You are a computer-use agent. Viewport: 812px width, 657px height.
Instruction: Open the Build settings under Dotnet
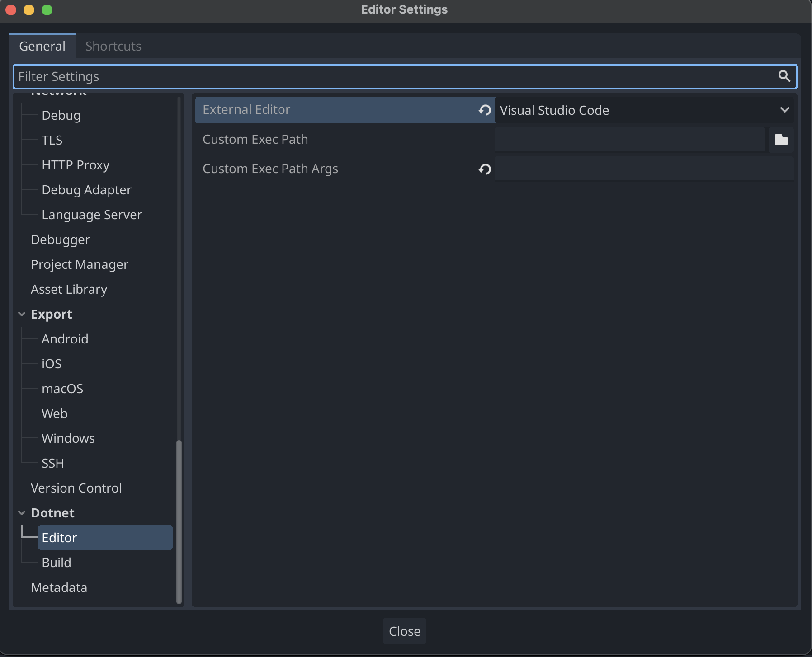57,563
